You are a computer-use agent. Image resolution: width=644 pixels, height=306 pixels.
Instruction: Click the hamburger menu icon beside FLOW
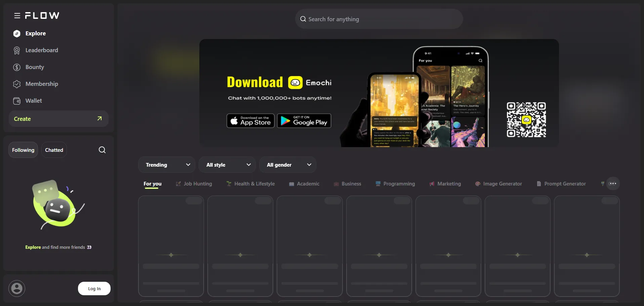(17, 15)
